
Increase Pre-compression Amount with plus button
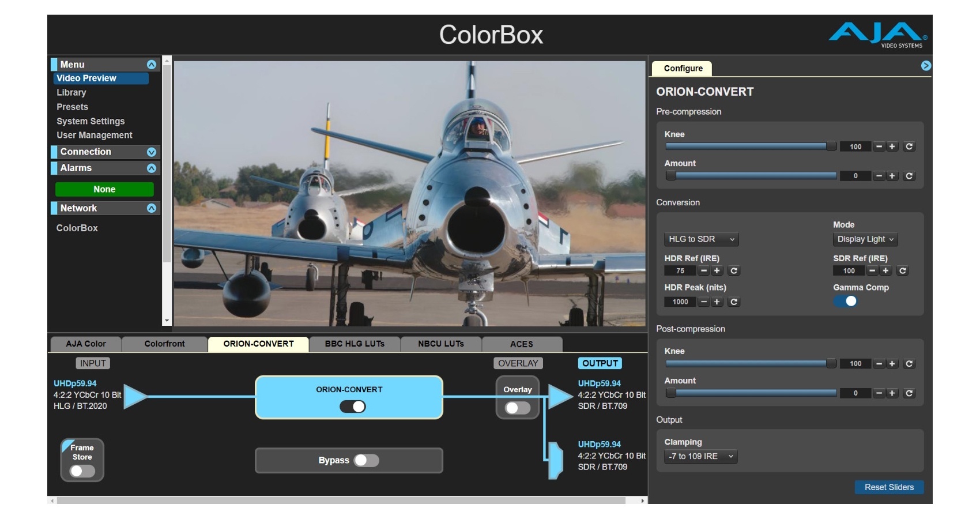point(892,176)
